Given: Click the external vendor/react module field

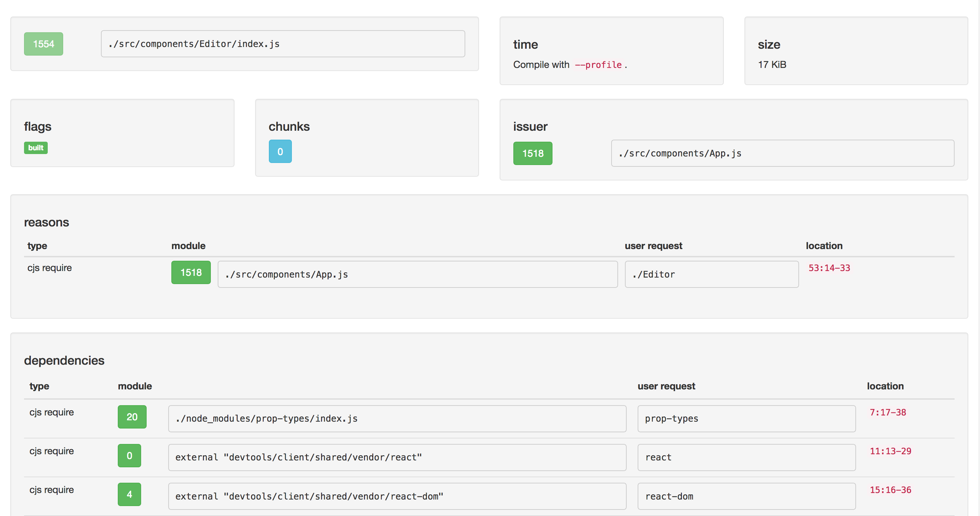Looking at the screenshot, I should pyautogui.click(x=397, y=457).
